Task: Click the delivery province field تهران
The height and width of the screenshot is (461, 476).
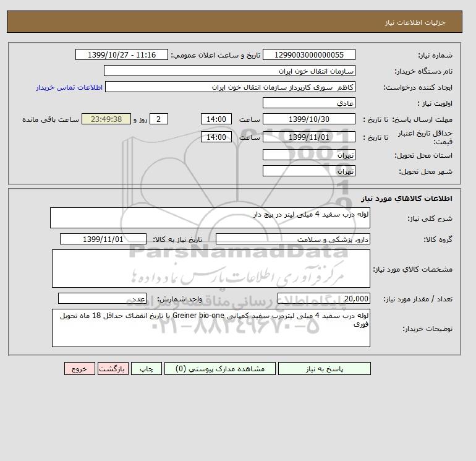Action: (308, 155)
